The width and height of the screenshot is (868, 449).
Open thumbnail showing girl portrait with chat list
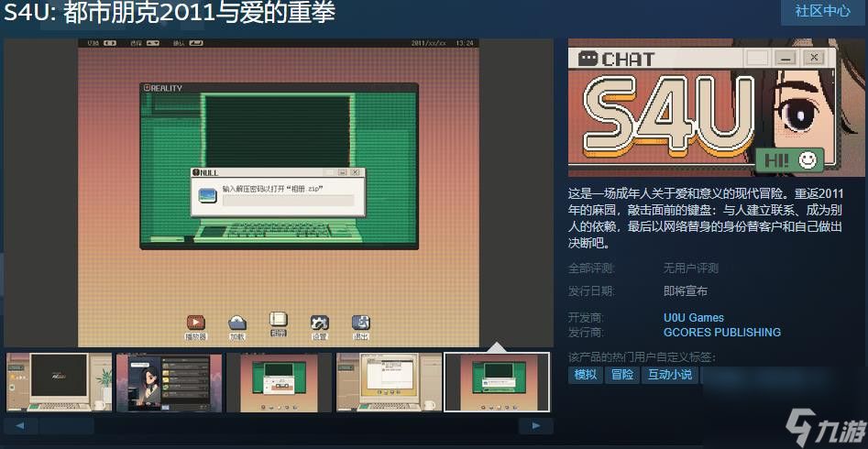(169, 382)
